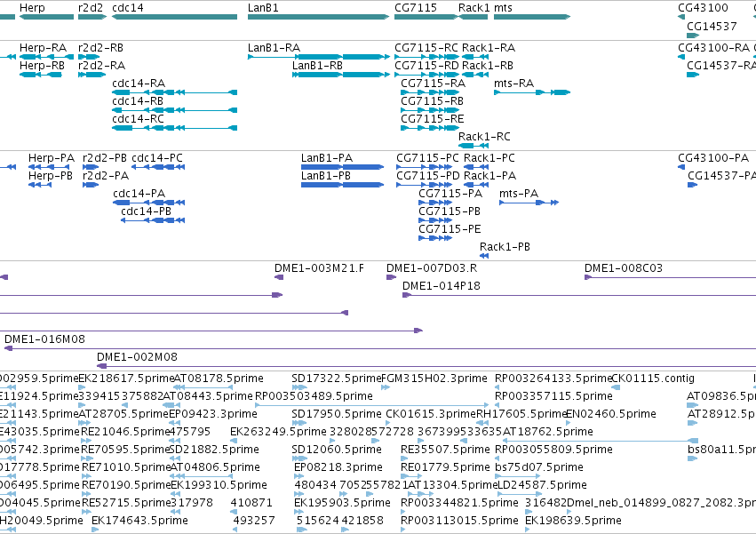This screenshot has width=756, height=534.
Task: Click the DME1-002M08 BAC label
Action: pyautogui.click(x=137, y=357)
